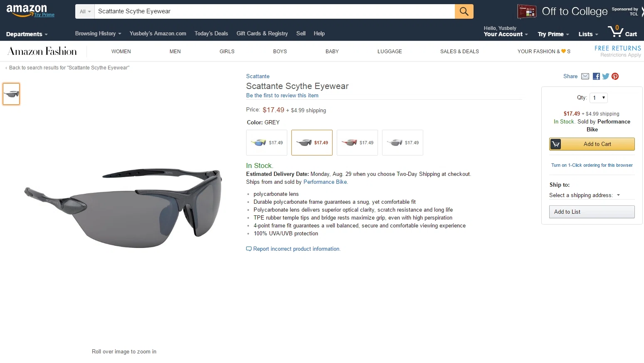Share product via email envelope icon

[x=585, y=76]
